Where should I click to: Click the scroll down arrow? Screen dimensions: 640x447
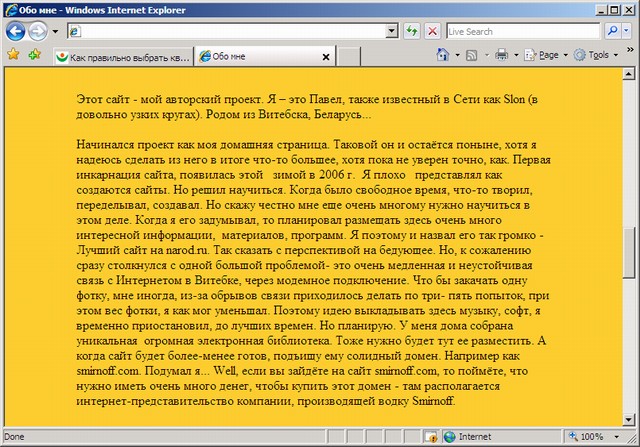[628, 419]
